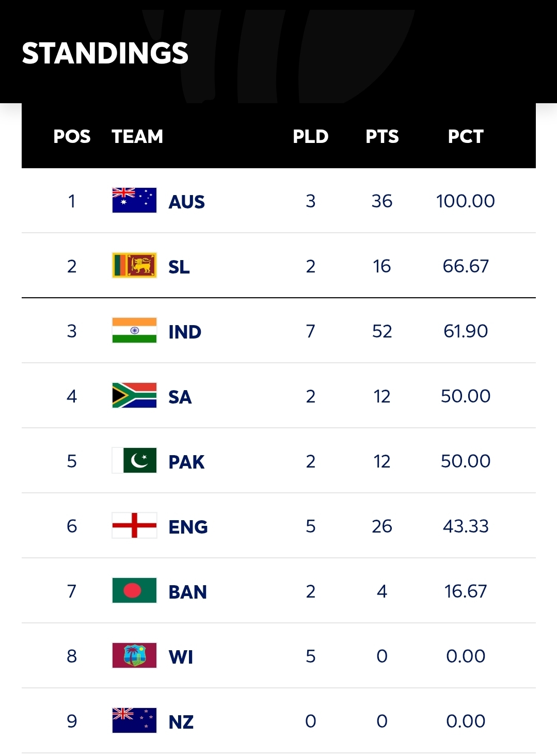Open the IND team name link
This screenshot has height=756, width=557.
[185, 332]
